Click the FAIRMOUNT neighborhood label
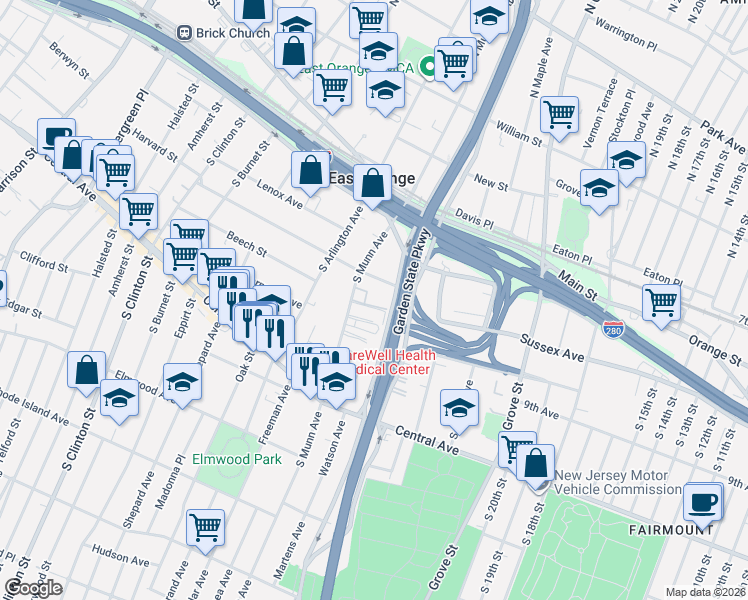This screenshot has height=600, width=748. click(671, 530)
